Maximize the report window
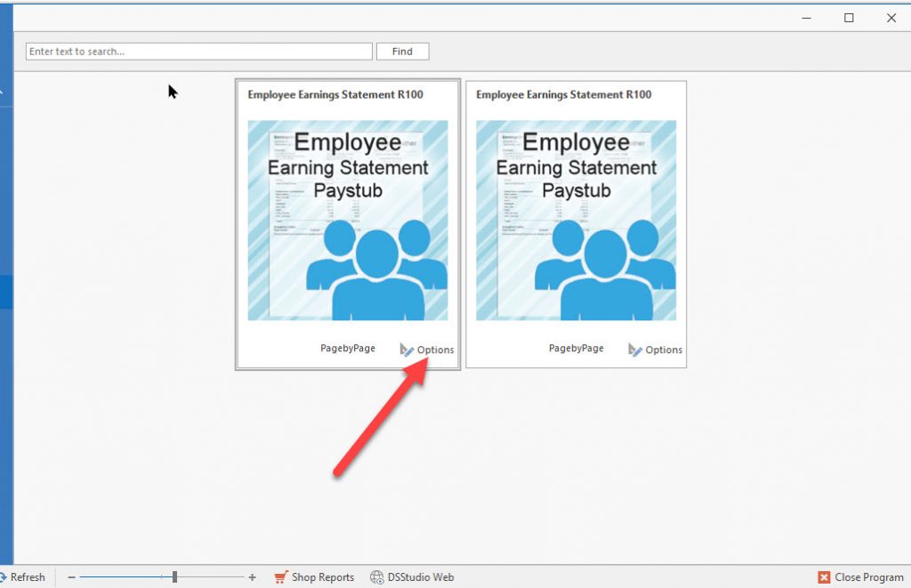The width and height of the screenshot is (911, 588). pos(849,18)
